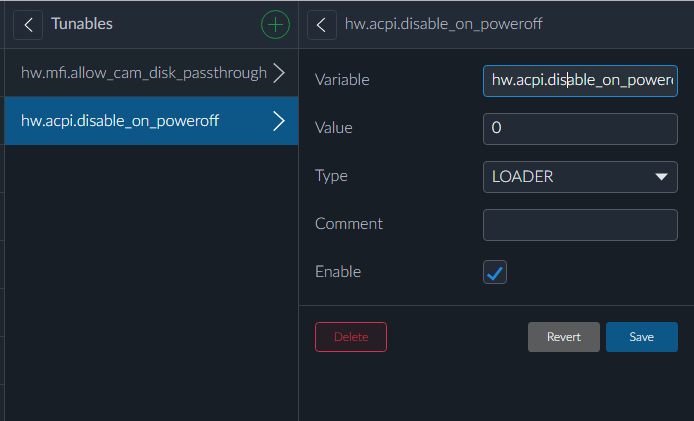Click the Type label text

point(331,175)
